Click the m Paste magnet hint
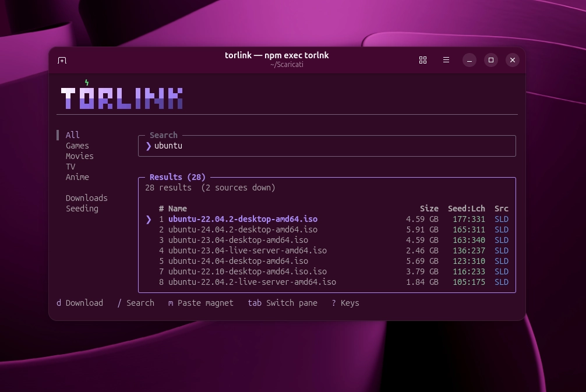This screenshot has width=586, height=392. click(x=201, y=303)
